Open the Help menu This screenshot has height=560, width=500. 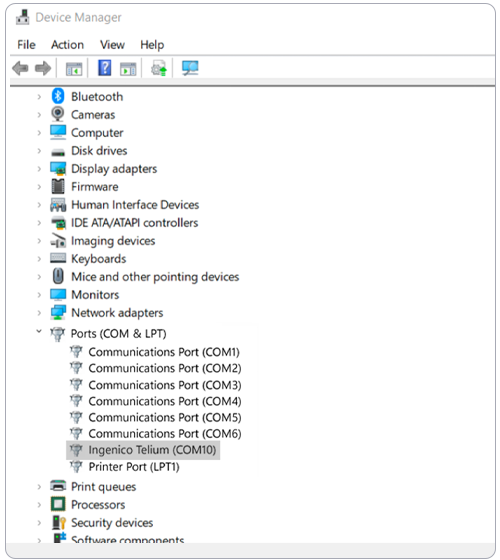[152, 45]
